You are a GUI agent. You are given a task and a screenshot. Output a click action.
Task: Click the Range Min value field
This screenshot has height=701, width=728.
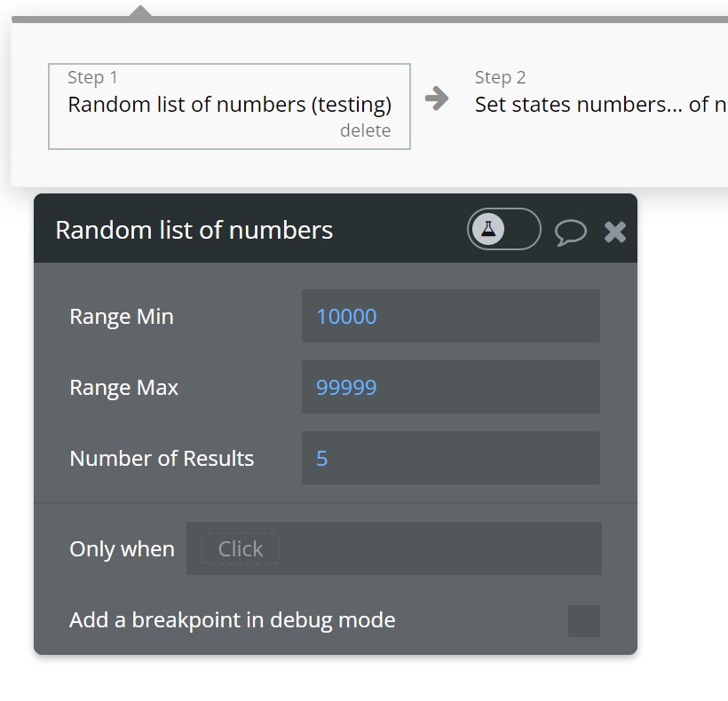(x=451, y=316)
